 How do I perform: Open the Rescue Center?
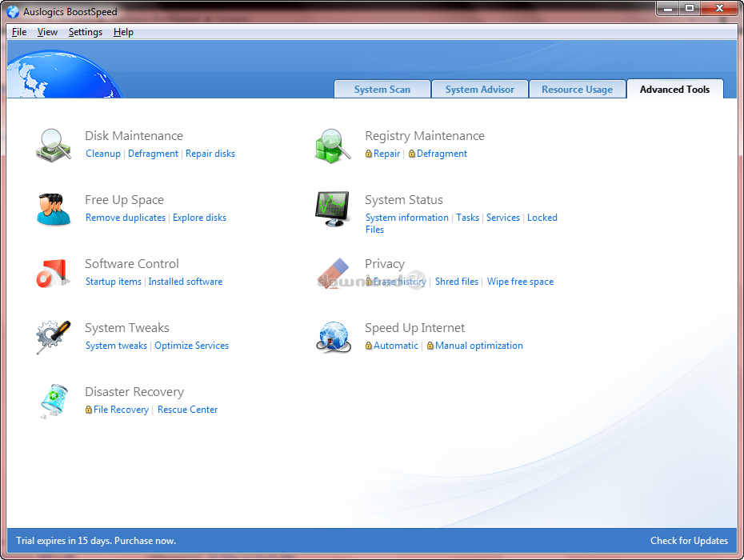pyautogui.click(x=187, y=410)
